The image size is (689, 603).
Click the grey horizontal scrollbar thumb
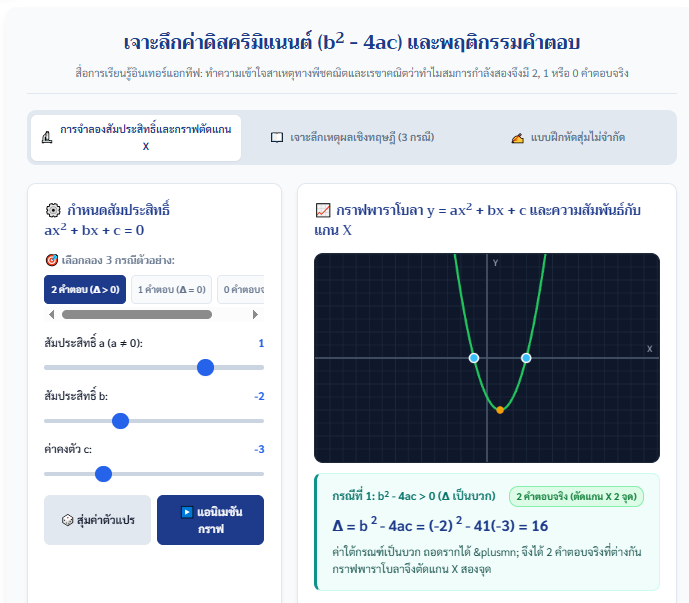pos(137,315)
